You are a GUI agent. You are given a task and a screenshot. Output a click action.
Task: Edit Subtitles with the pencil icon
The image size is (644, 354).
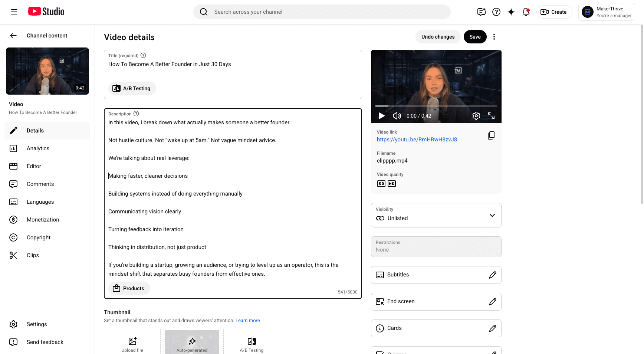click(x=493, y=275)
